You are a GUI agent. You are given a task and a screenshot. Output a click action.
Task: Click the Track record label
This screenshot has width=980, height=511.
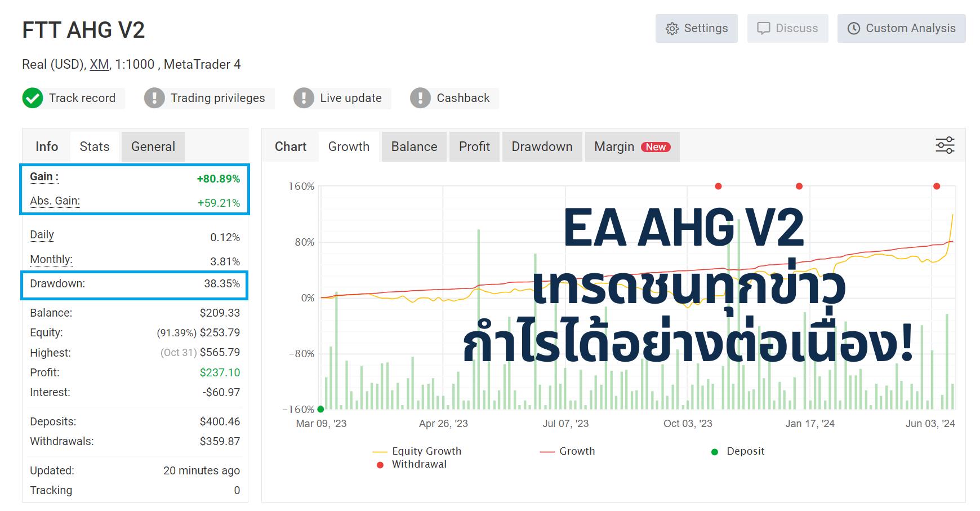[82, 98]
